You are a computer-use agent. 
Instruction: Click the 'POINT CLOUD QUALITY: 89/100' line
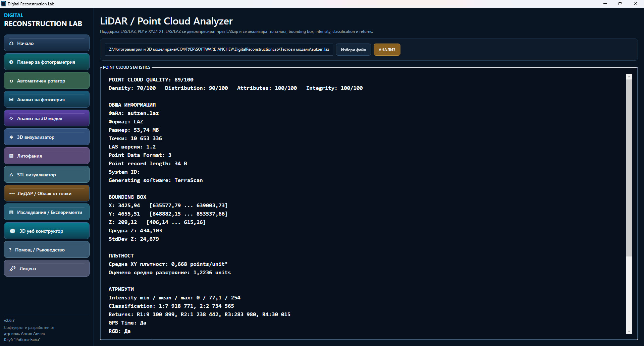(x=151, y=80)
